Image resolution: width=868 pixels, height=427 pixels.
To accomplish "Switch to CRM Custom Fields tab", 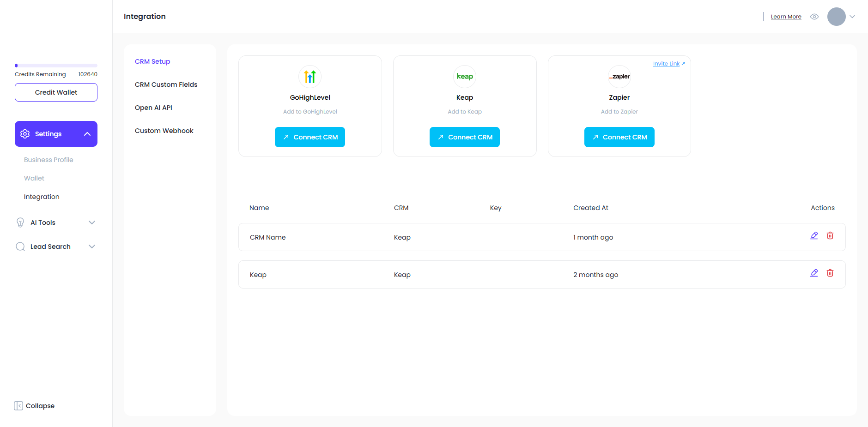I will click(166, 84).
